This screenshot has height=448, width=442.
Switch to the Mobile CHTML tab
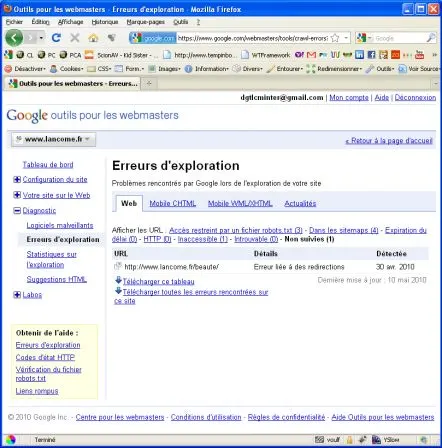tap(172, 203)
